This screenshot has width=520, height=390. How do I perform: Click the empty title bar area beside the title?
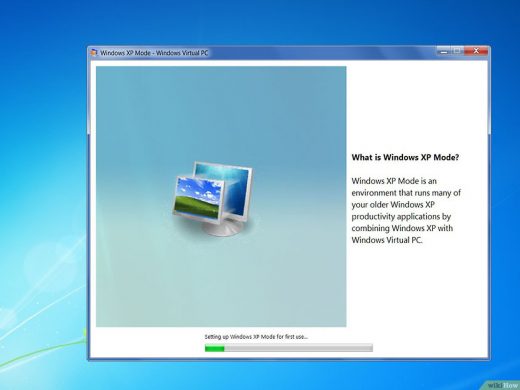tap(320, 52)
